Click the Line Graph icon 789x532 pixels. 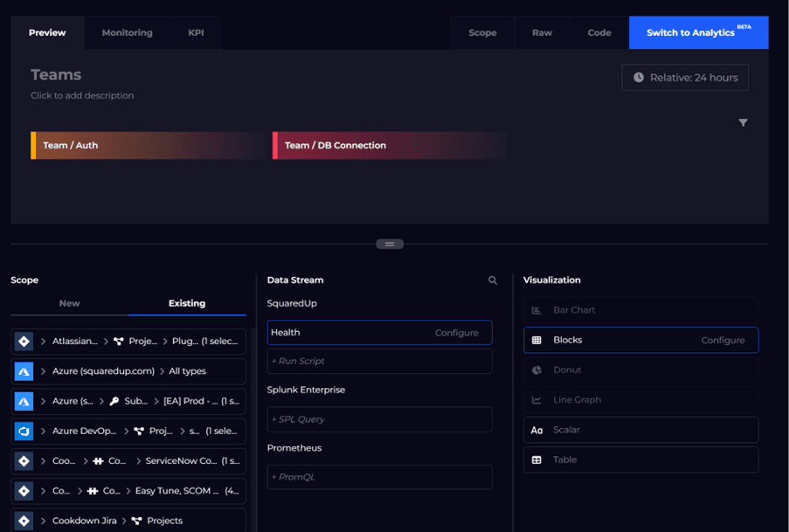[x=536, y=400]
